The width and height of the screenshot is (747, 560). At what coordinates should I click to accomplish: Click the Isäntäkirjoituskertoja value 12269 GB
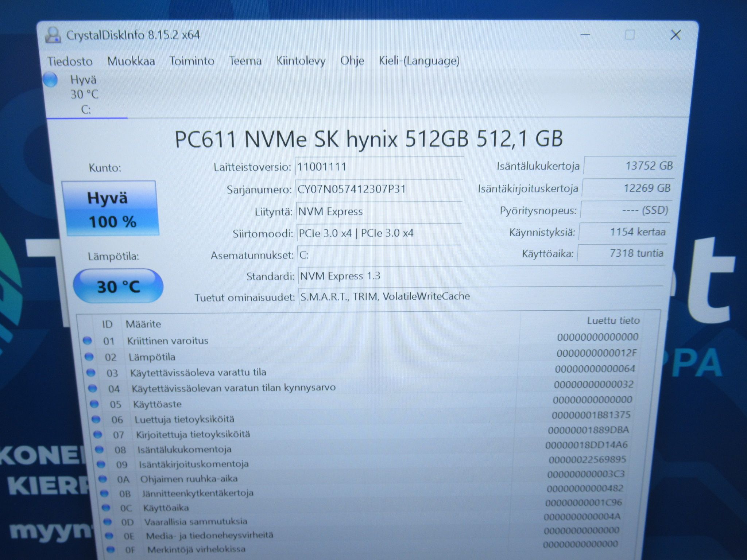coord(628,188)
